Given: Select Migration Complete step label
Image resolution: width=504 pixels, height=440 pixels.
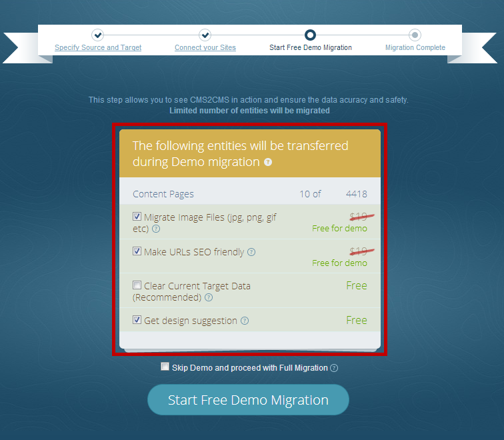Looking at the screenshot, I should pyautogui.click(x=415, y=47).
